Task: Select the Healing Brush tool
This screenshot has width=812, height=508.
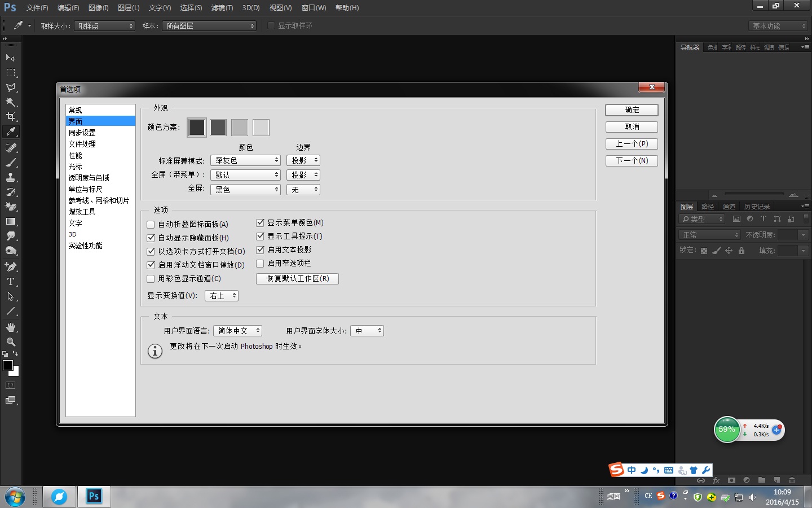Action: [x=11, y=148]
